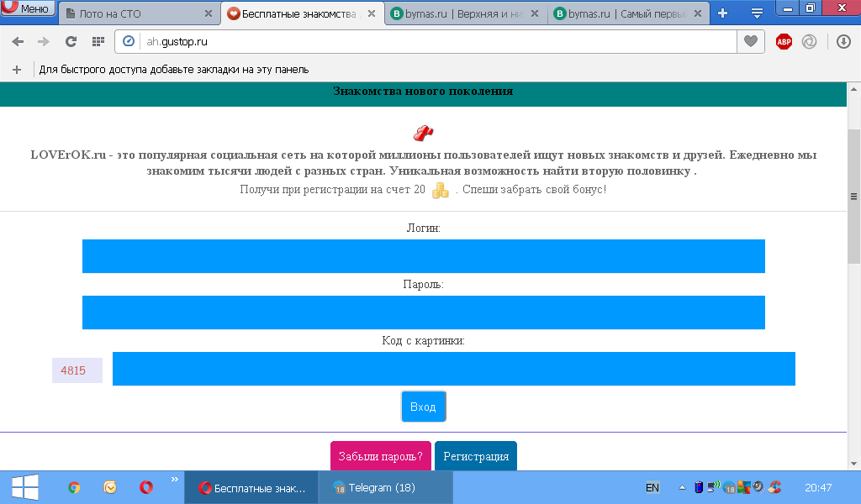Open Telegram from the taskbar
The image size is (861, 504).
(384, 487)
